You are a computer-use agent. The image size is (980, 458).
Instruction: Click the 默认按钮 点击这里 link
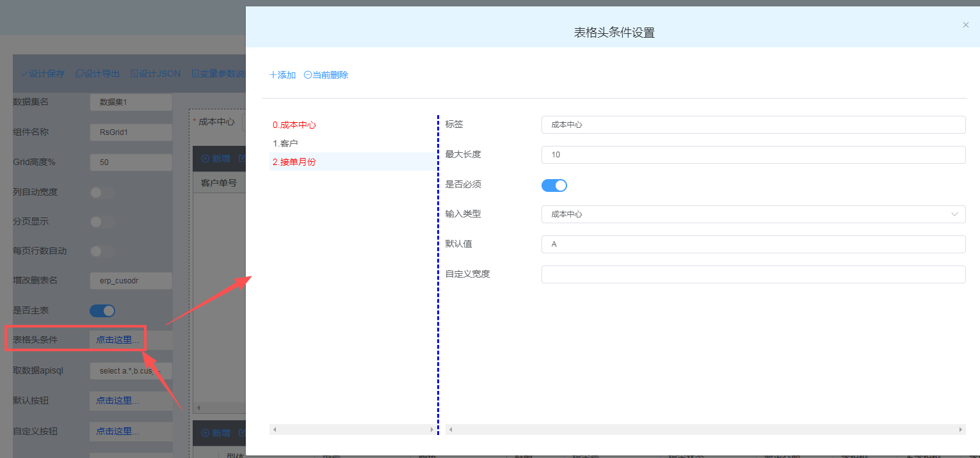[117, 401]
